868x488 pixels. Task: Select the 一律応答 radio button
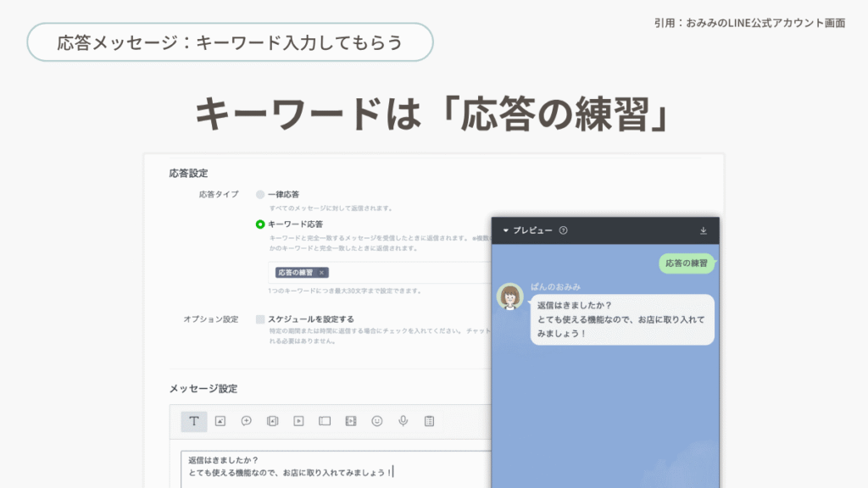coord(260,194)
